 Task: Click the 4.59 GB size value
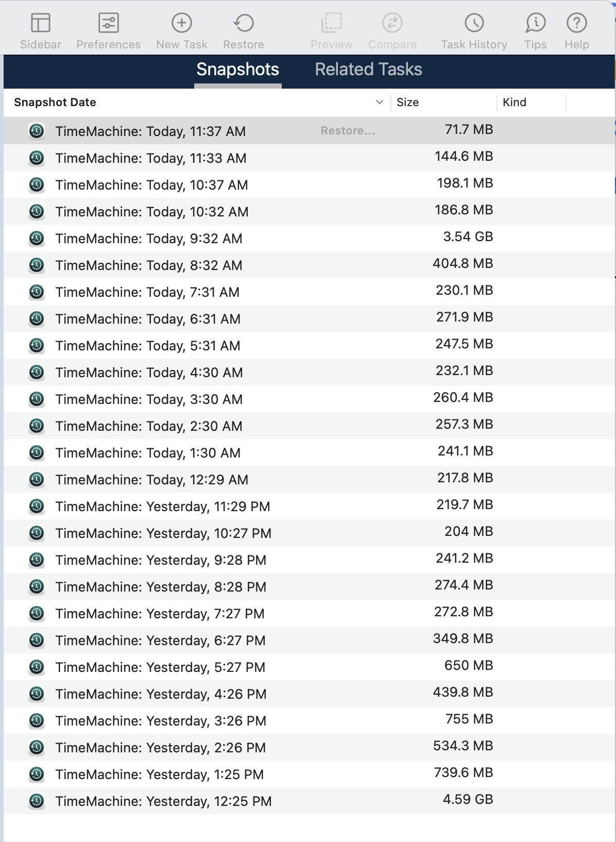[x=468, y=799]
